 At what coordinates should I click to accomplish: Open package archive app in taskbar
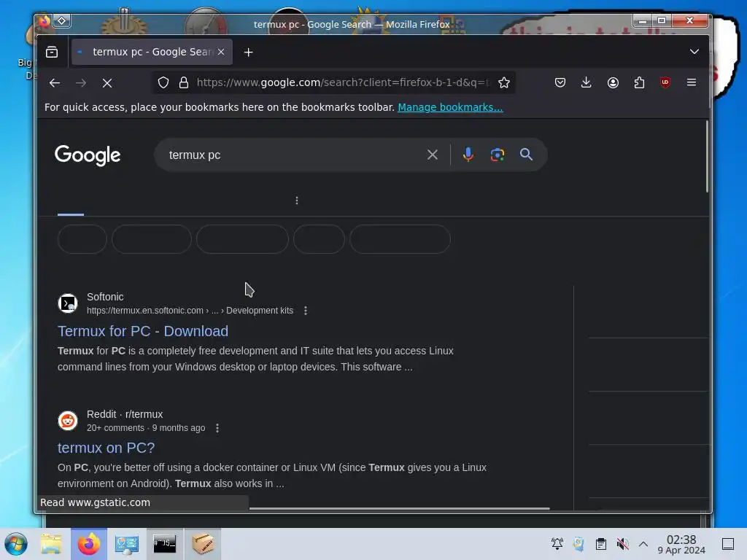click(x=203, y=544)
